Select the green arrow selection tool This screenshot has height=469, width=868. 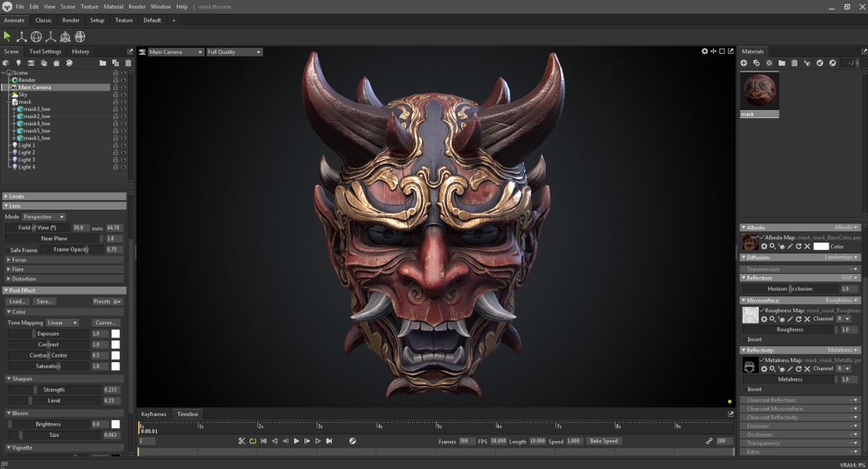point(7,36)
